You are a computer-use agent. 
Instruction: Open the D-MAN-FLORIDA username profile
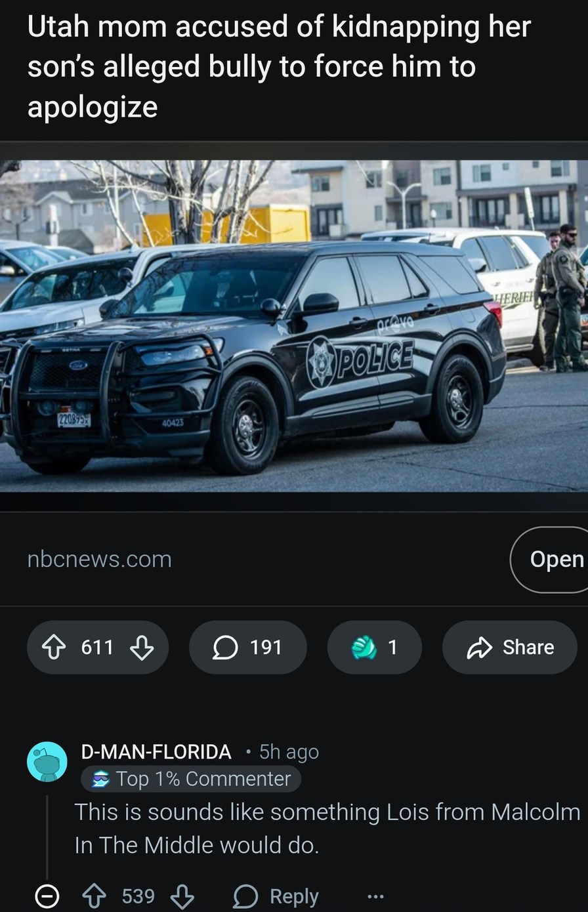[156, 752]
